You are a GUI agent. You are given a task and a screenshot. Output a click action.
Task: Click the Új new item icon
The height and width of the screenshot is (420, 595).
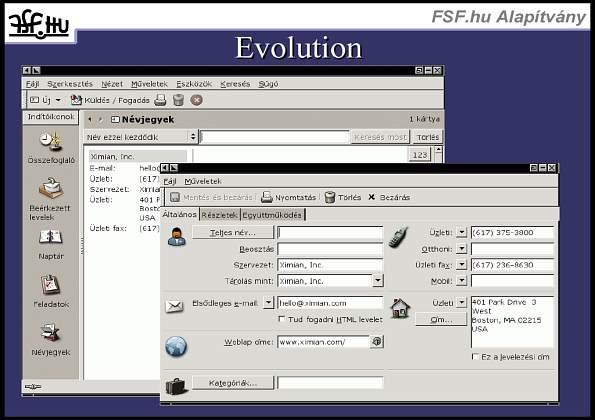tap(35, 100)
